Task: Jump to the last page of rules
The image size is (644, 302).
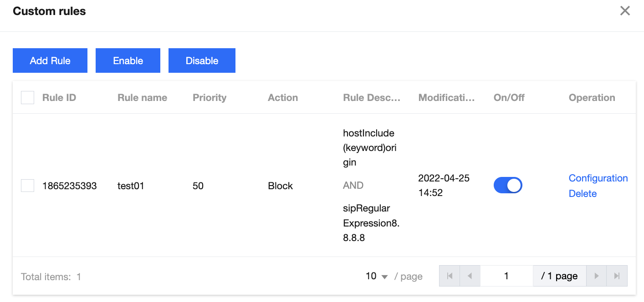Action: tap(617, 276)
